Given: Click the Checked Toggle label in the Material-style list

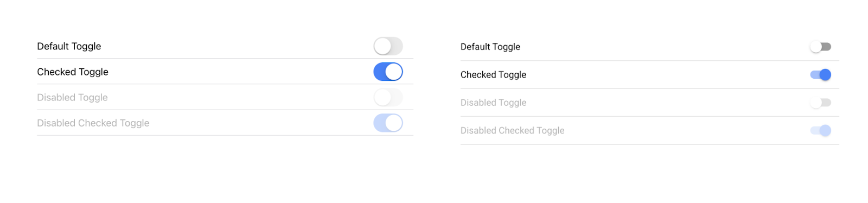Looking at the screenshot, I should (x=493, y=75).
